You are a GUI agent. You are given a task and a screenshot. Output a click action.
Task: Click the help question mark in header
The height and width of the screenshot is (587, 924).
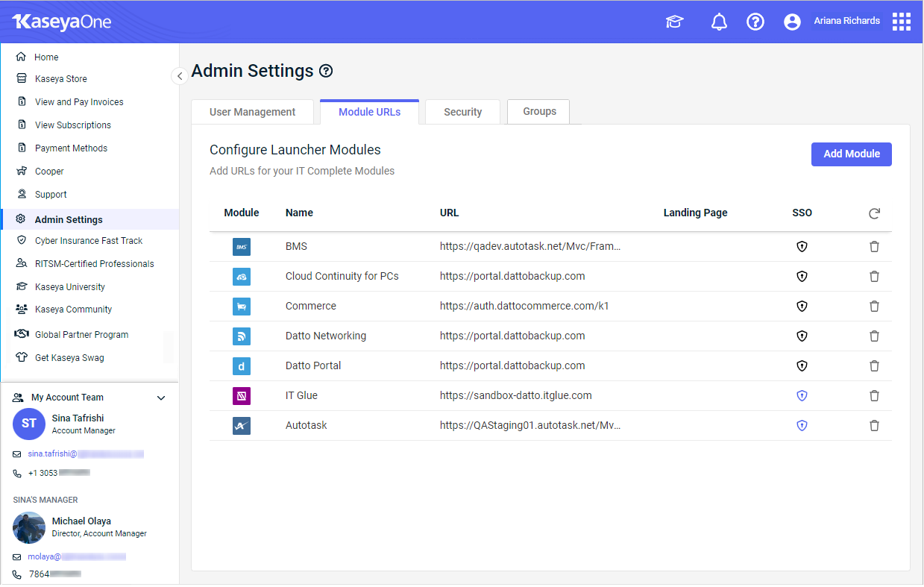point(755,22)
